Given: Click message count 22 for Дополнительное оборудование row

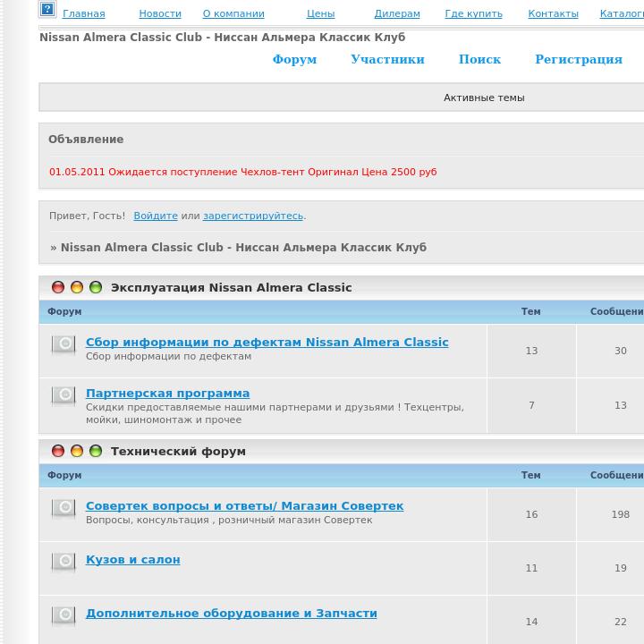Looking at the screenshot, I should (x=620, y=622).
